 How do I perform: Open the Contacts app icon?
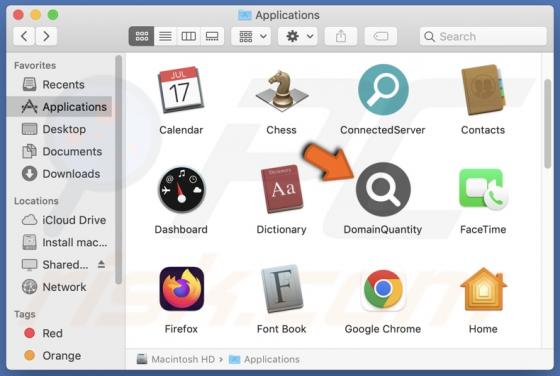[483, 90]
